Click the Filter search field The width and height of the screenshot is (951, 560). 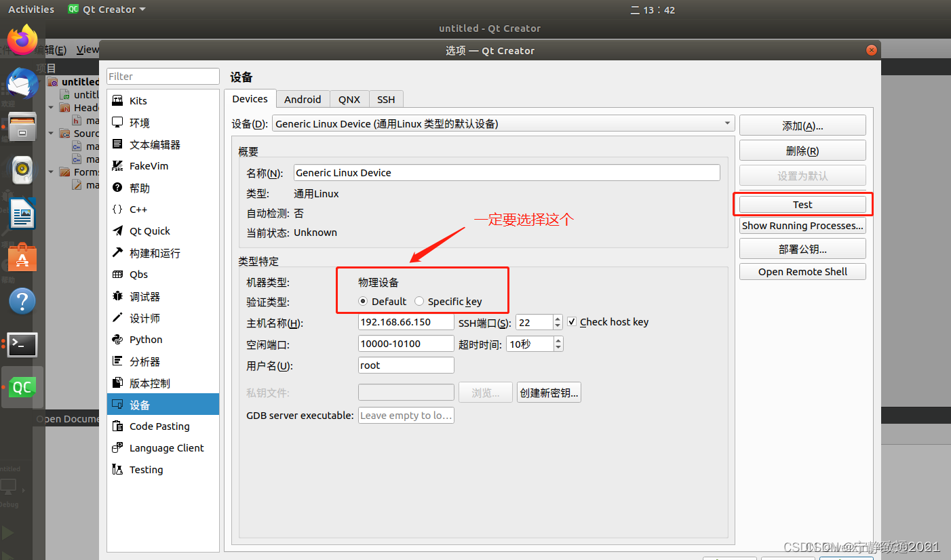point(163,76)
